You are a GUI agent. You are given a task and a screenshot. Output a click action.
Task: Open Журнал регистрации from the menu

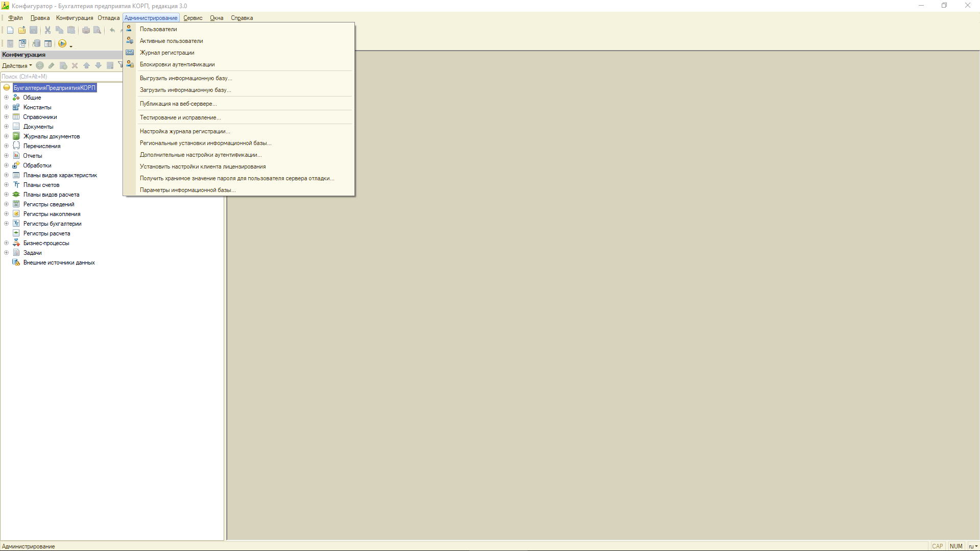[239, 53]
